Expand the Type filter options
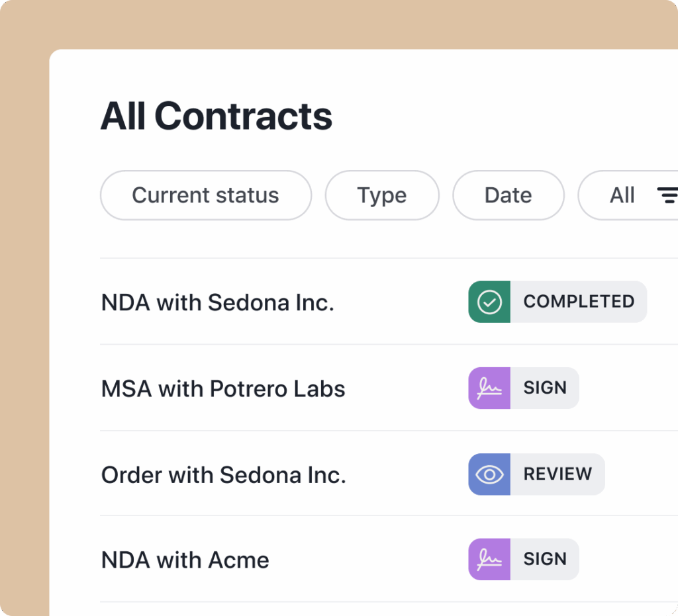This screenshot has width=678, height=616. pos(382,195)
